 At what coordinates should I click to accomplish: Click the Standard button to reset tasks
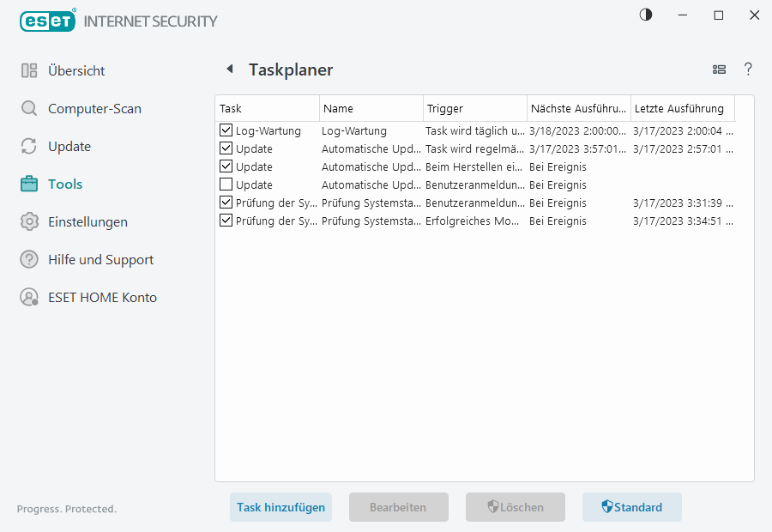pyautogui.click(x=632, y=507)
